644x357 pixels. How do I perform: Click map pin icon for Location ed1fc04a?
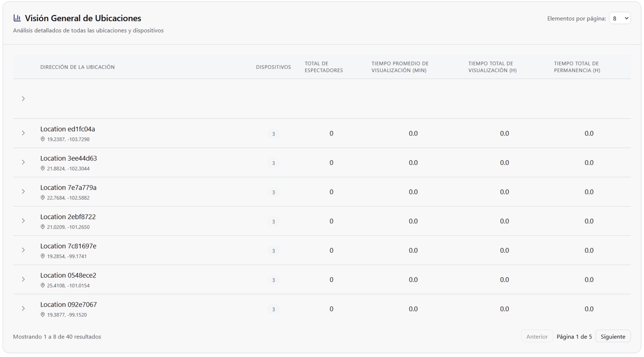tap(42, 139)
